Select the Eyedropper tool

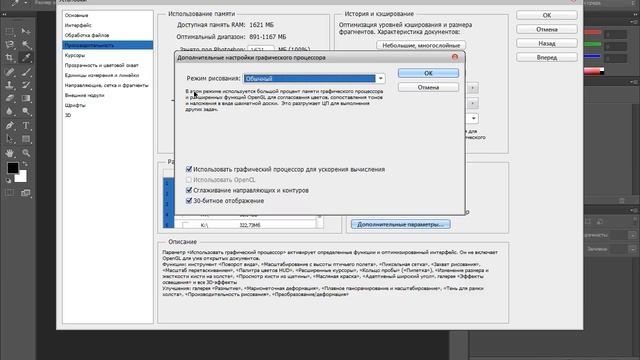point(26,58)
